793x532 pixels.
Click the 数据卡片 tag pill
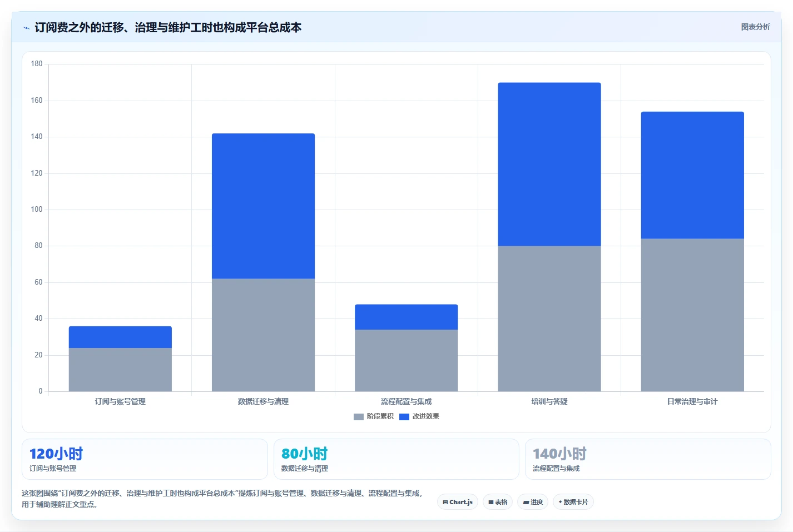tap(573, 502)
